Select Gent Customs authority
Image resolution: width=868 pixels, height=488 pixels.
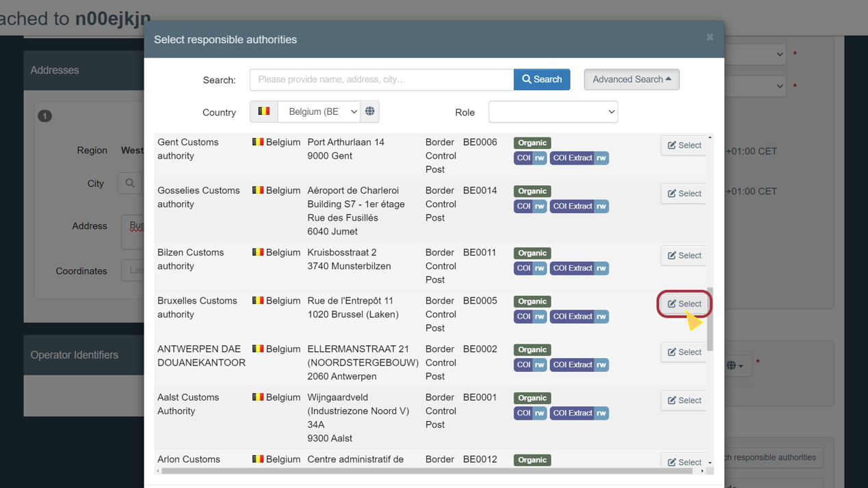click(x=684, y=145)
